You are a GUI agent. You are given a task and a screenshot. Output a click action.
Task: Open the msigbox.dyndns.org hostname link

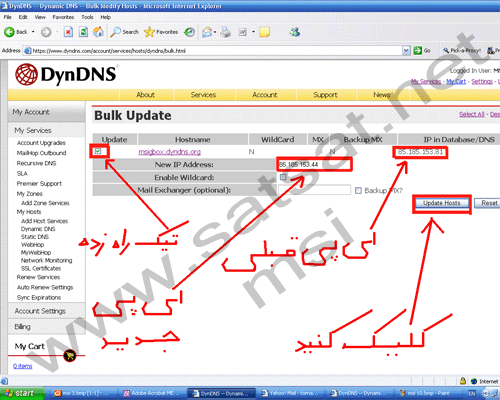(169, 152)
